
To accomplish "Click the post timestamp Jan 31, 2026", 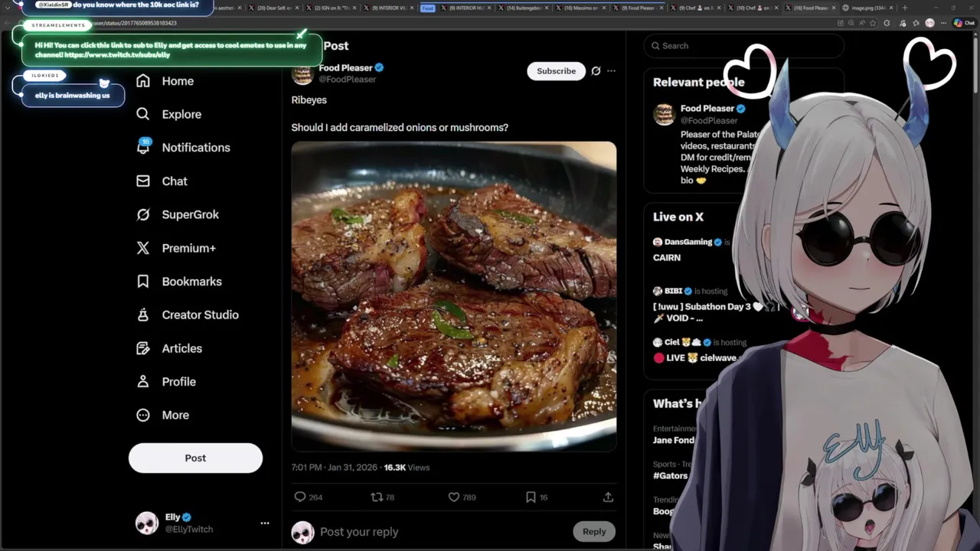I will [x=335, y=468].
